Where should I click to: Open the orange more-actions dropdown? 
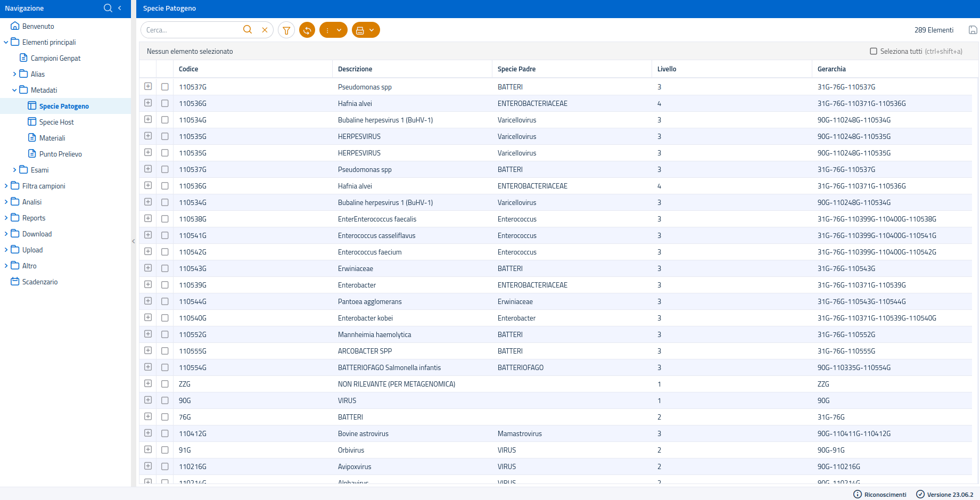tap(333, 30)
